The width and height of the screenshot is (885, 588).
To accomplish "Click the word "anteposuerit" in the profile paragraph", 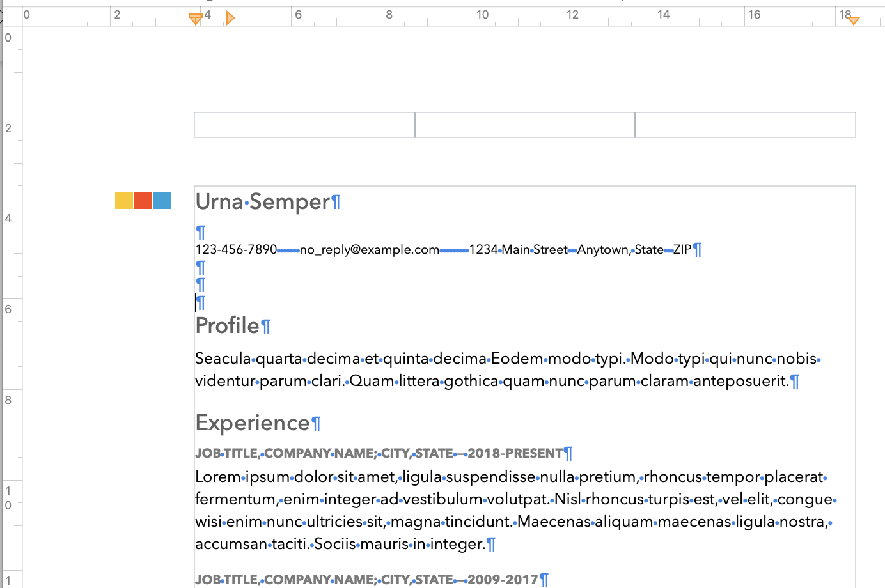I will pos(741,381).
